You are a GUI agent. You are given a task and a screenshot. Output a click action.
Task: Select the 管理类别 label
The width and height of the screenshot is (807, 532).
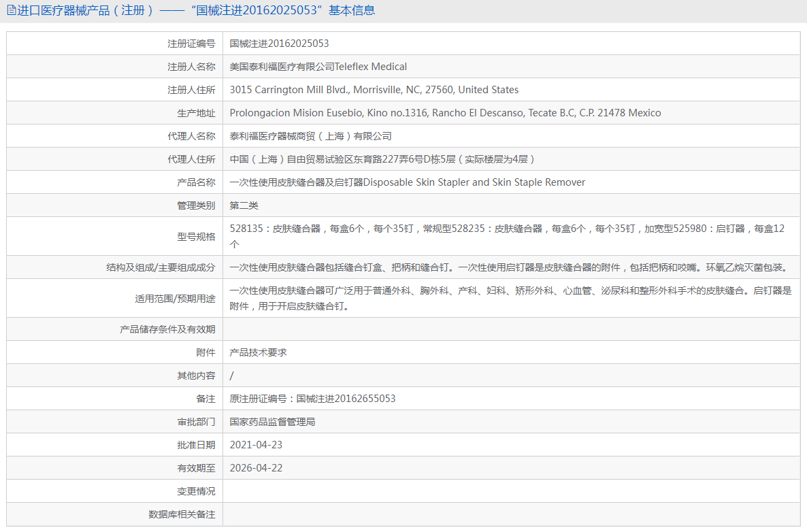(196, 206)
